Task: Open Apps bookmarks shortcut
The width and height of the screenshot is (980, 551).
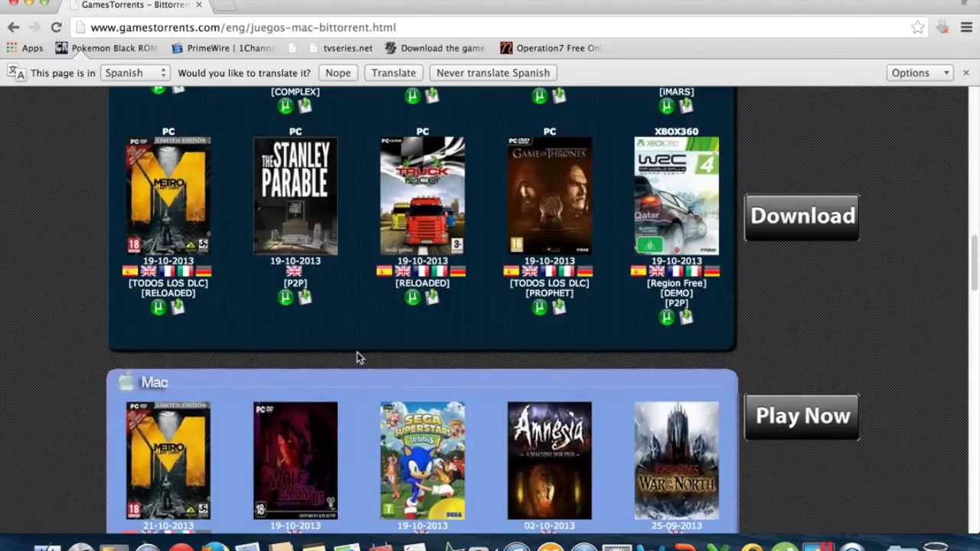Action: (24, 48)
